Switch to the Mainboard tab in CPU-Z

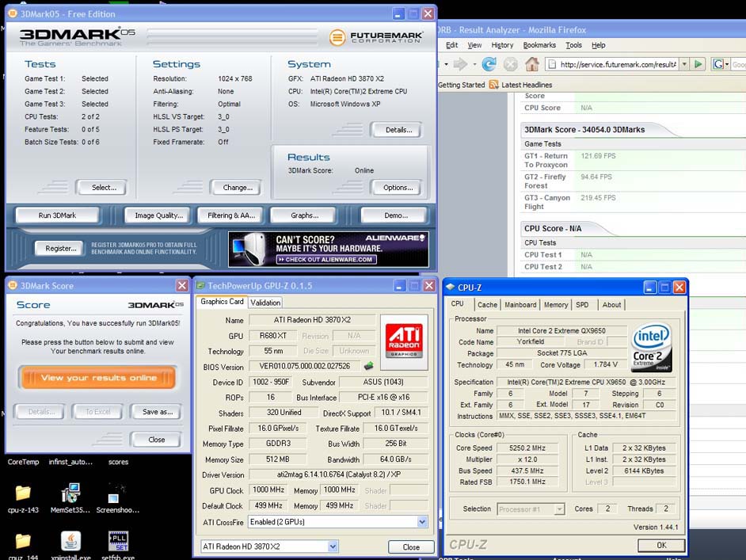pos(520,304)
